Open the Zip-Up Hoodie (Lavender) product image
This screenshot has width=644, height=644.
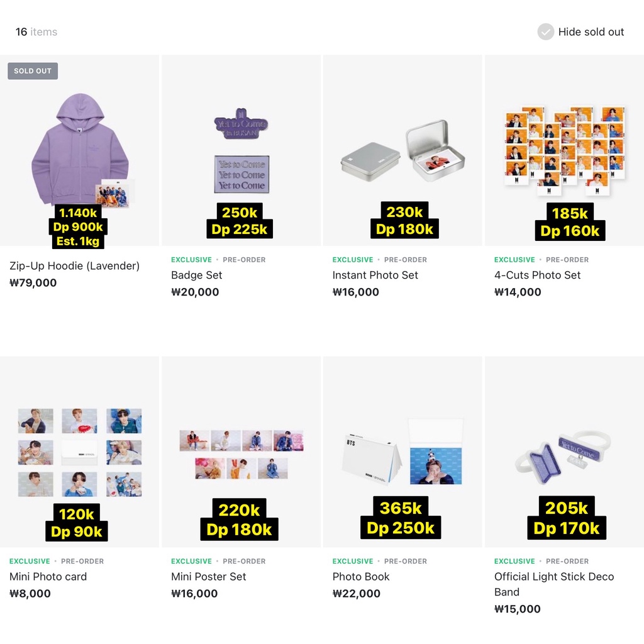click(x=79, y=150)
